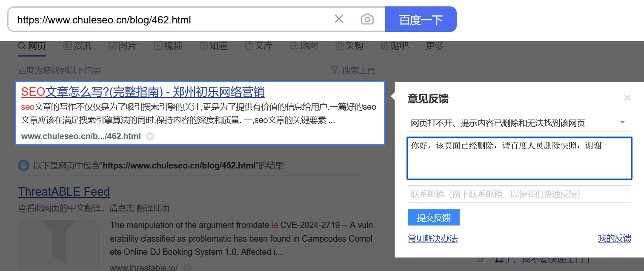Switch to the 图片 tab
Viewport: 644px width, 271px height.
[x=123, y=46]
